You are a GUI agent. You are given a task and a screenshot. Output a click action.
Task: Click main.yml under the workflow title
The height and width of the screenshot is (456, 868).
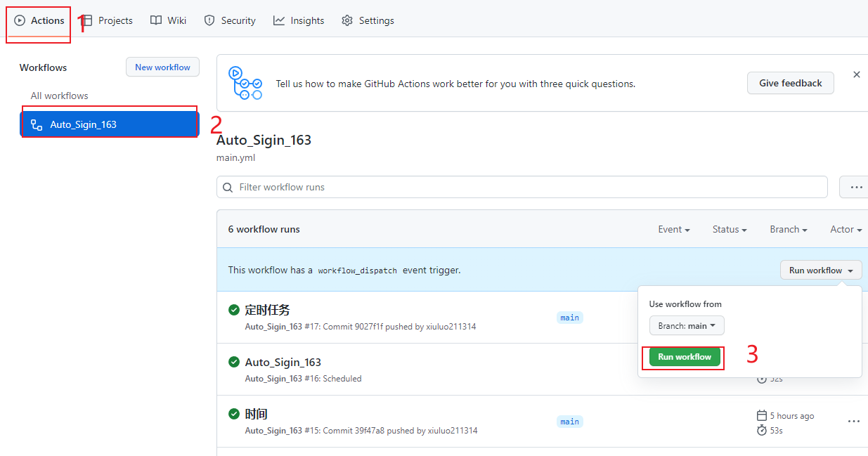(235, 157)
